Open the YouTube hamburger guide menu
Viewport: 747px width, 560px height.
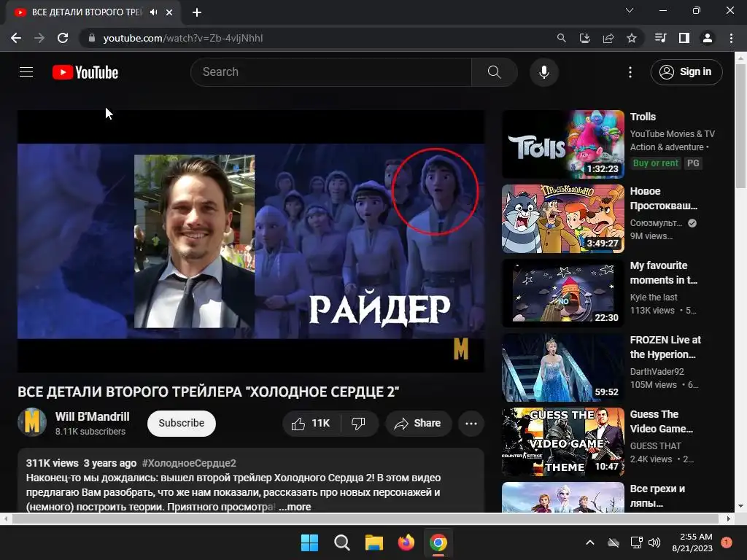(x=26, y=72)
